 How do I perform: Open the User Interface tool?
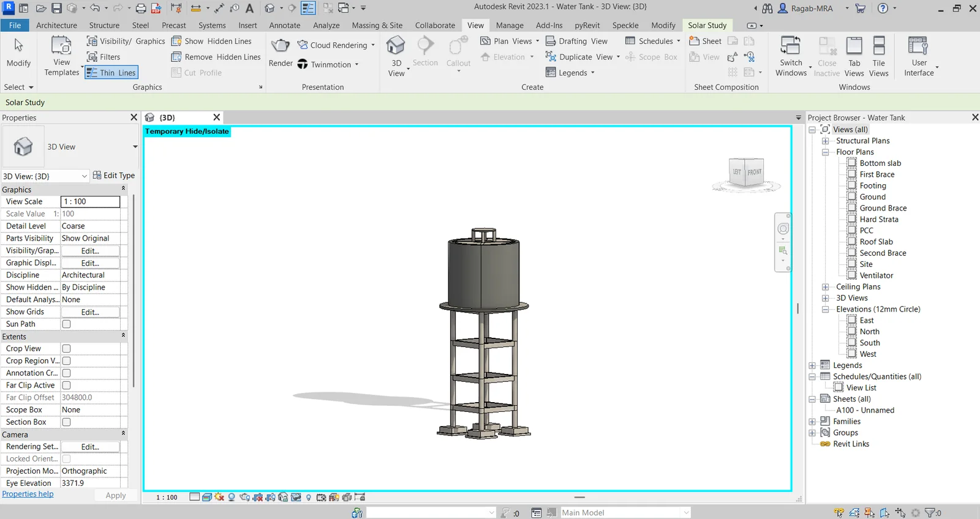[919, 56]
